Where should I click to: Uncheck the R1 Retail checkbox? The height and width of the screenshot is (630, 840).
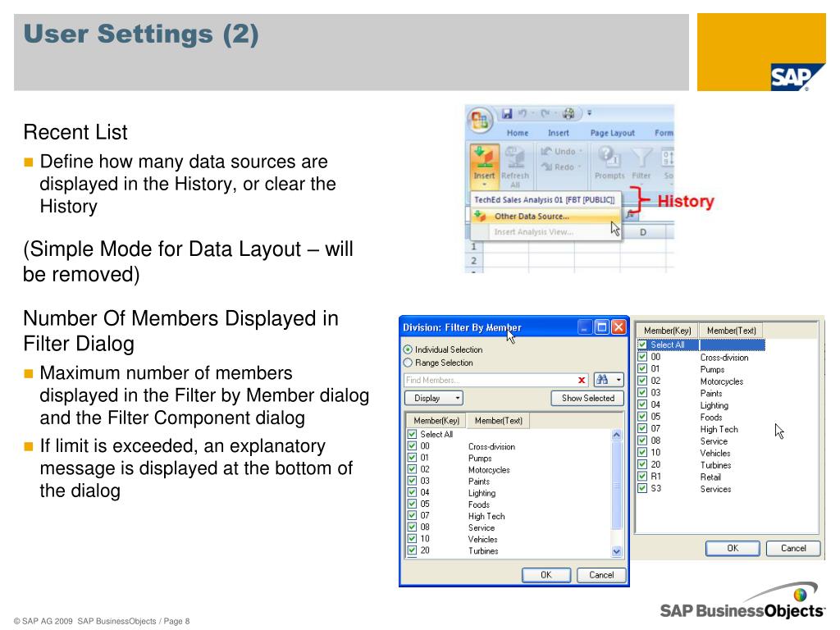pyautogui.click(x=643, y=477)
